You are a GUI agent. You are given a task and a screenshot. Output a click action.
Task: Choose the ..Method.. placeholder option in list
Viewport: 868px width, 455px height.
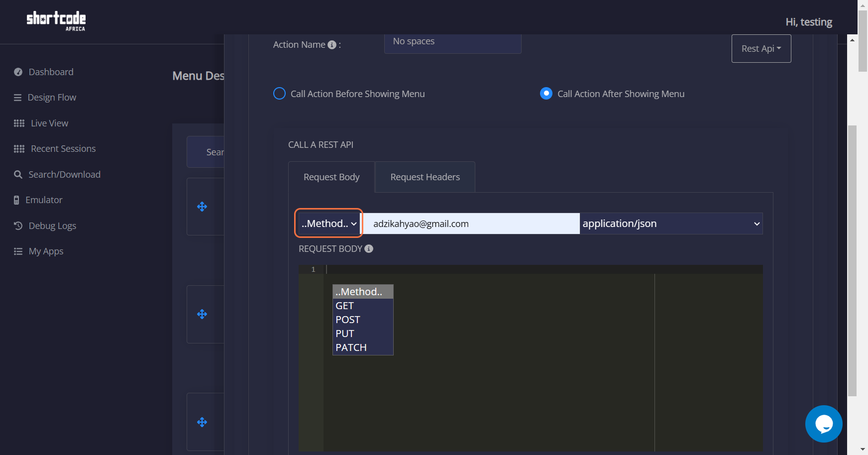363,292
